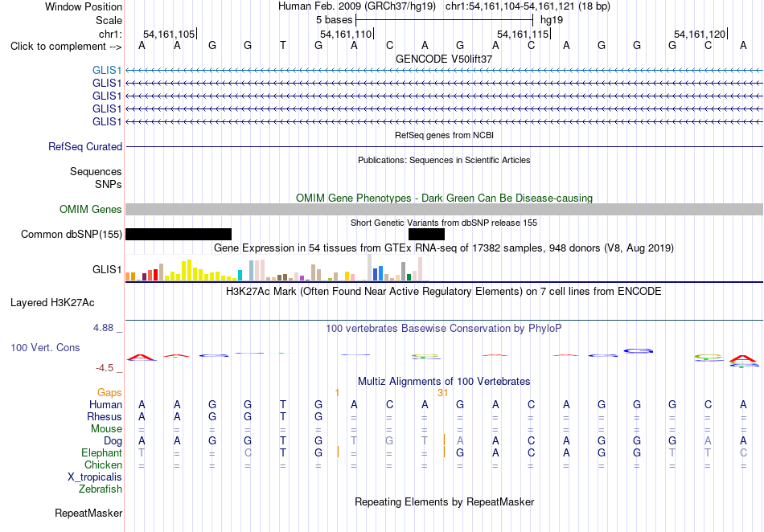The image size is (764, 532).
Task: Click the SNPs label under Sequences
Action: pos(109,185)
